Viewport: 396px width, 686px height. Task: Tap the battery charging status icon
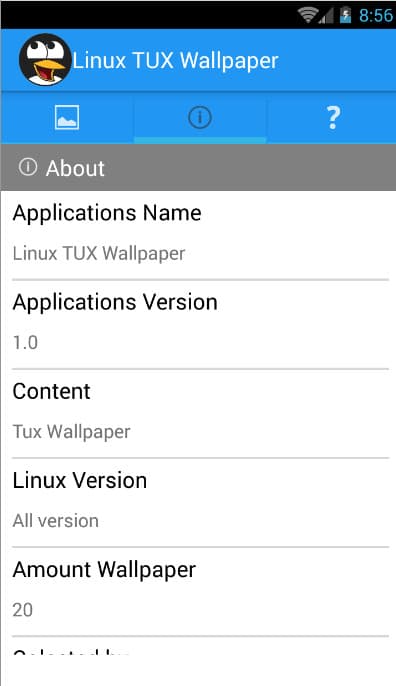coord(346,15)
